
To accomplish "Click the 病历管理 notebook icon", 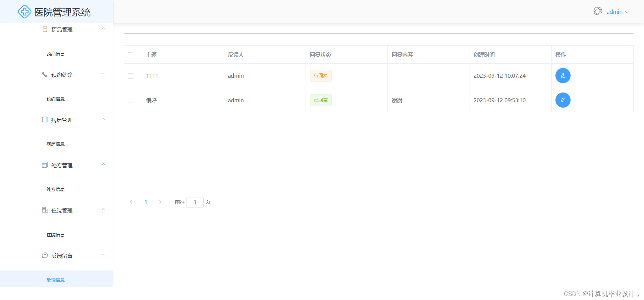I will coord(45,120).
